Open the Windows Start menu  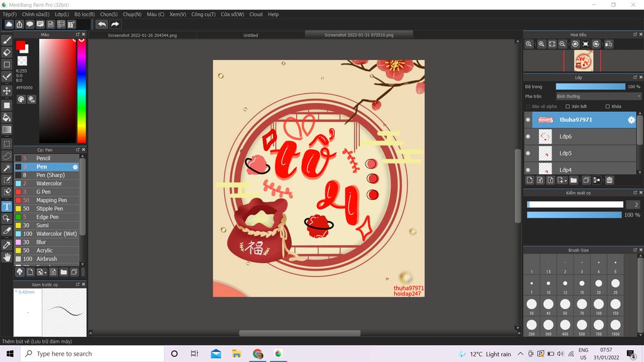point(10,354)
